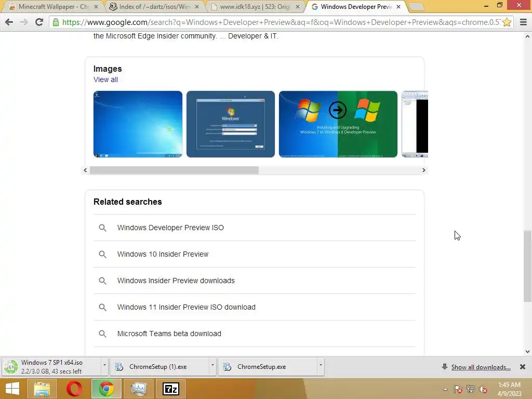Launch Opera from the taskbar

point(74,389)
